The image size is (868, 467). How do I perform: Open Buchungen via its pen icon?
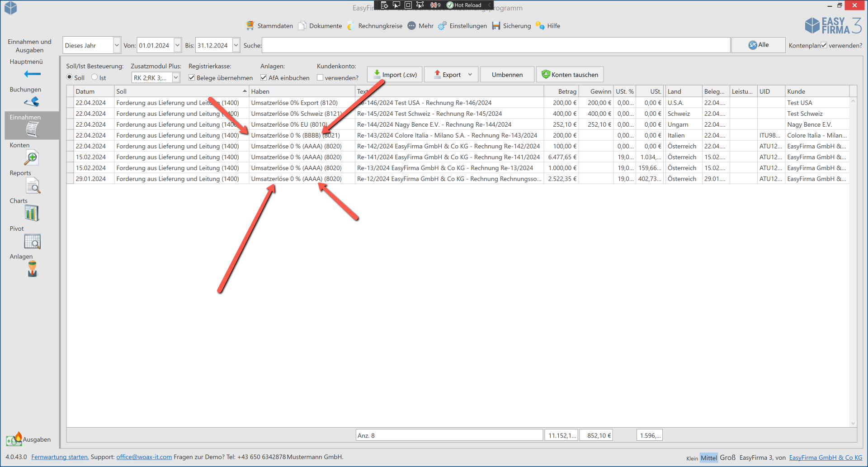pos(32,101)
